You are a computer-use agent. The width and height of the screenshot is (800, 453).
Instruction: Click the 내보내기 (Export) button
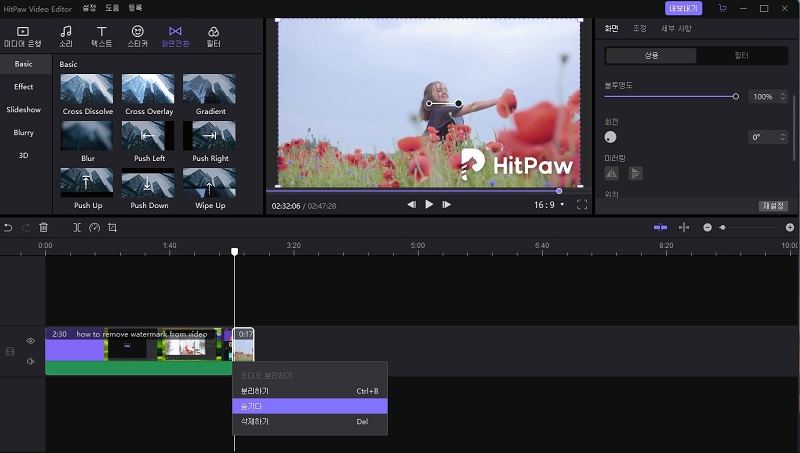(683, 8)
